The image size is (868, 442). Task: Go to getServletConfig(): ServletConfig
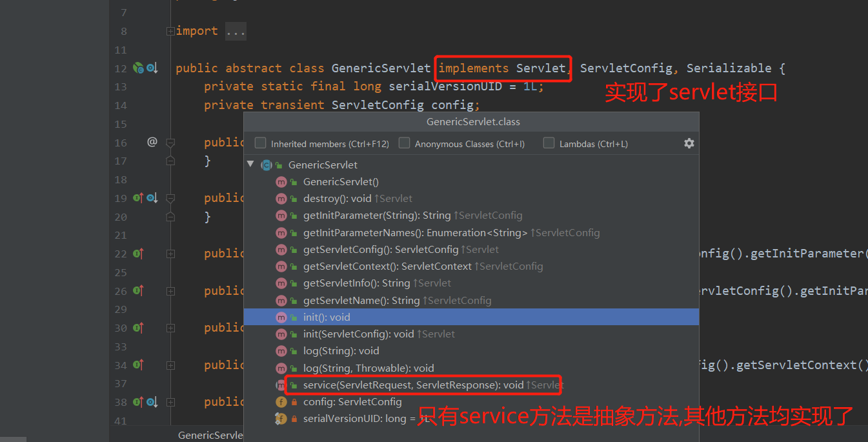pyautogui.click(x=471, y=249)
